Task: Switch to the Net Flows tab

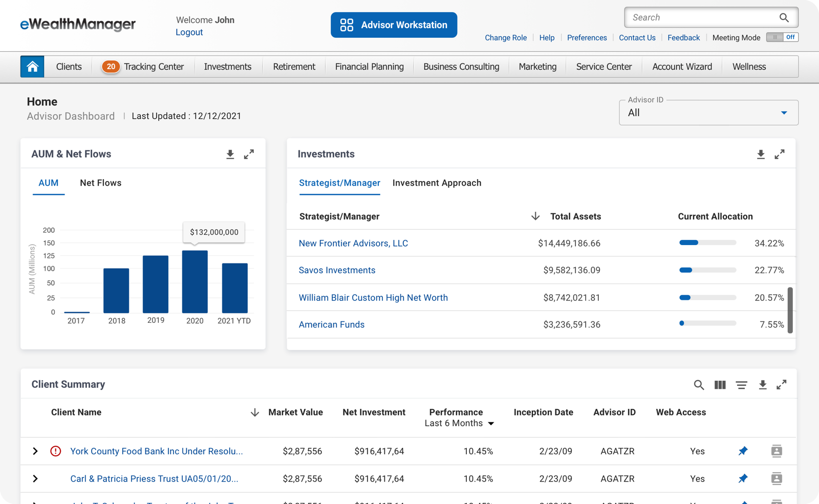Action: pos(101,183)
